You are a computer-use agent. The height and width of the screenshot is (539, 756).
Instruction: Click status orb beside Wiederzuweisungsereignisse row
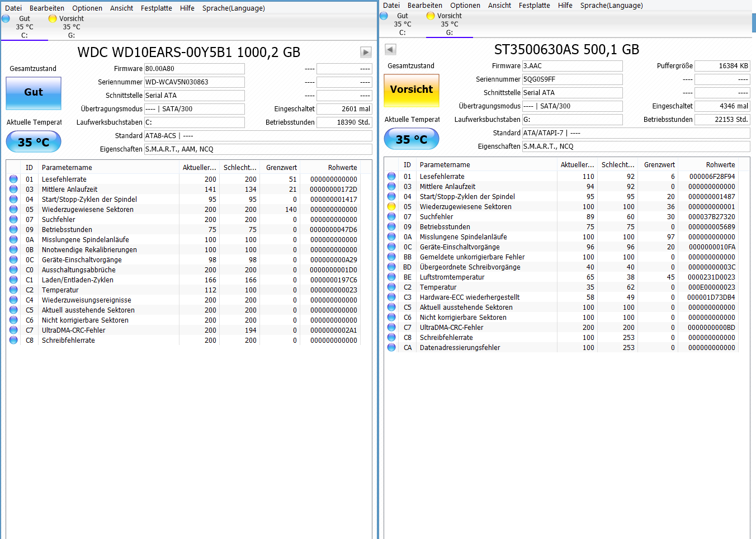[13, 300]
